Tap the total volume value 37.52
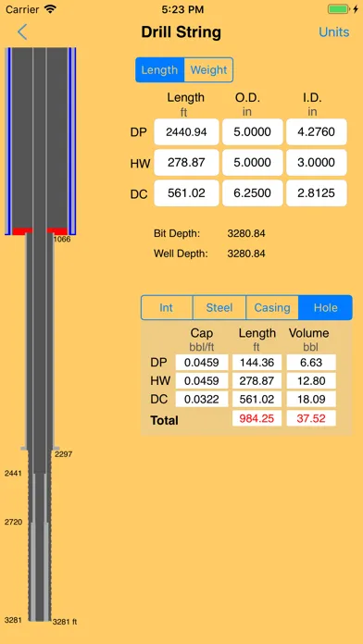 coord(311,418)
